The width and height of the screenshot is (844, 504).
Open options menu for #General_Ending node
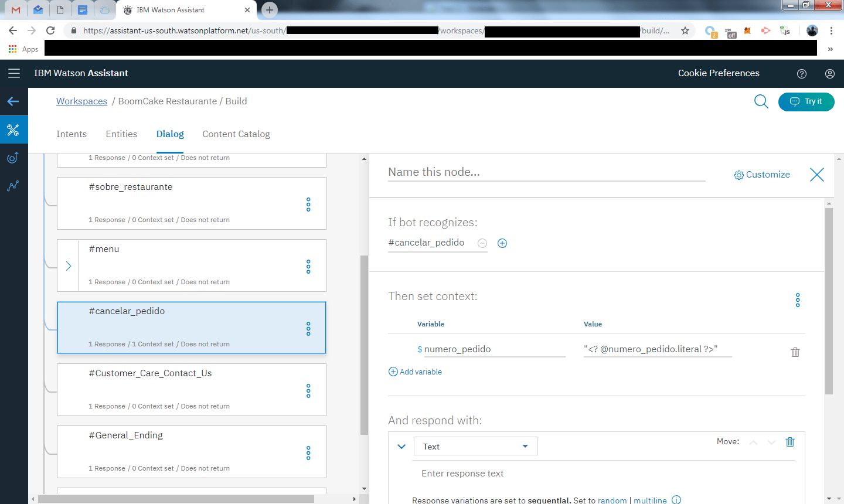[308, 453]
